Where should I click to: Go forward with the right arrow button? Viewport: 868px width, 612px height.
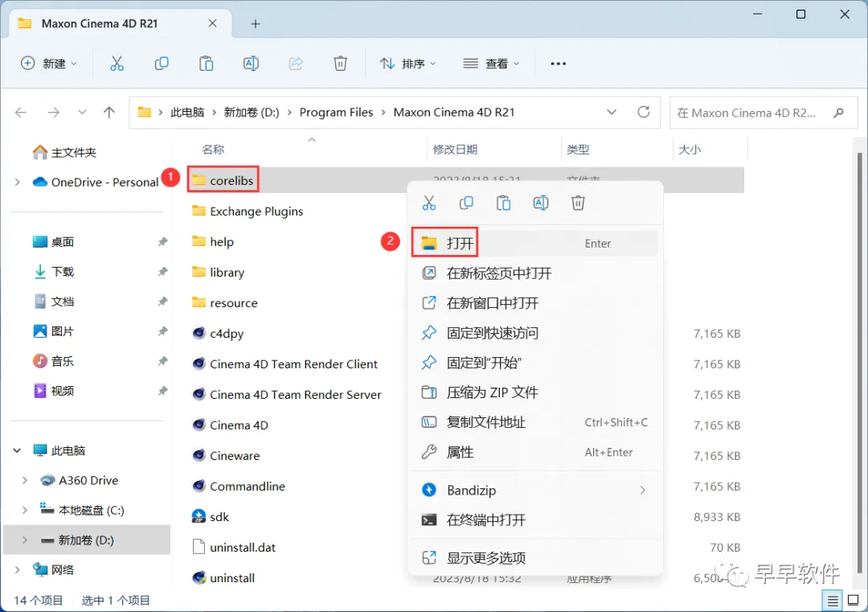pyautogui.click(x=53, y=113)
